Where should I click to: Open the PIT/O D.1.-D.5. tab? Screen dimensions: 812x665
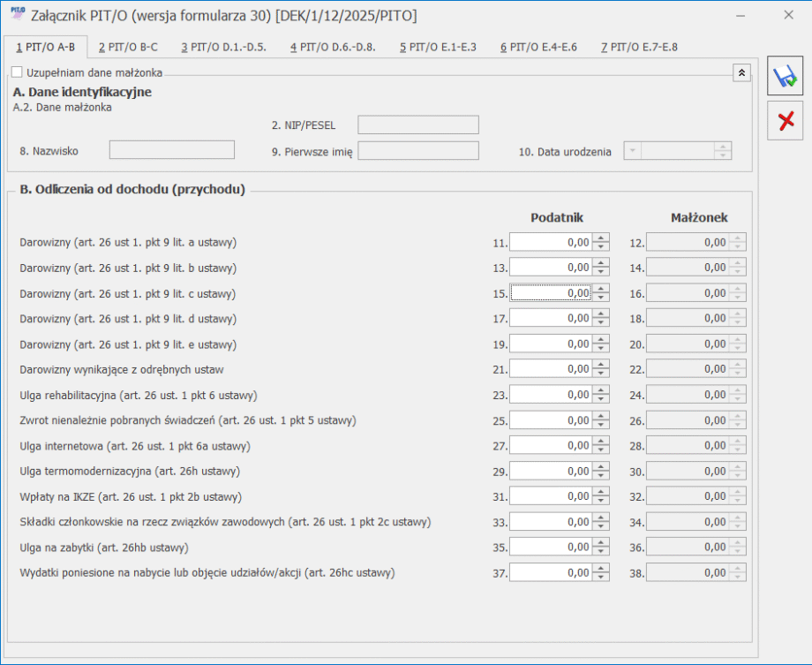(223, 47)
